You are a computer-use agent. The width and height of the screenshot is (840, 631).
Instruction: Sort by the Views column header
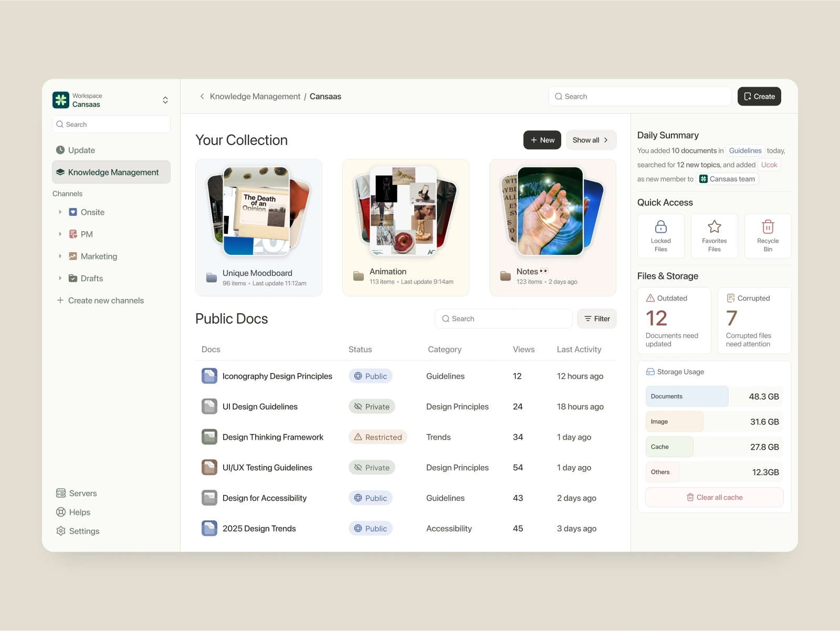pyautogui.click(x=523, y=349)
